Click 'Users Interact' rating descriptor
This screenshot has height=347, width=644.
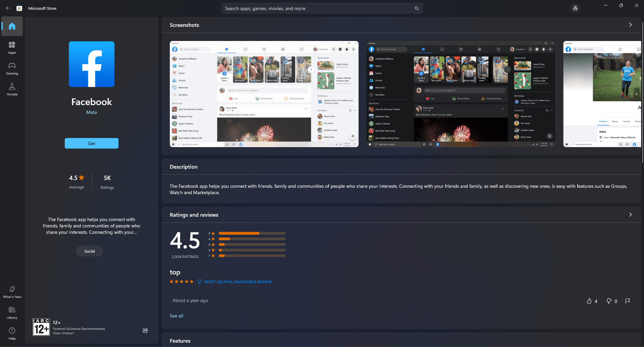[63, 333]
